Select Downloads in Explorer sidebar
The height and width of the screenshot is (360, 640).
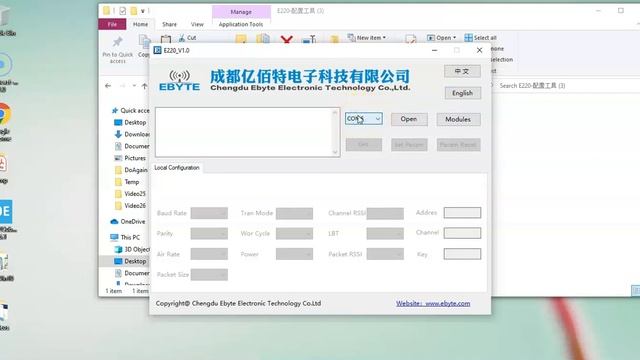coord(132,134)
